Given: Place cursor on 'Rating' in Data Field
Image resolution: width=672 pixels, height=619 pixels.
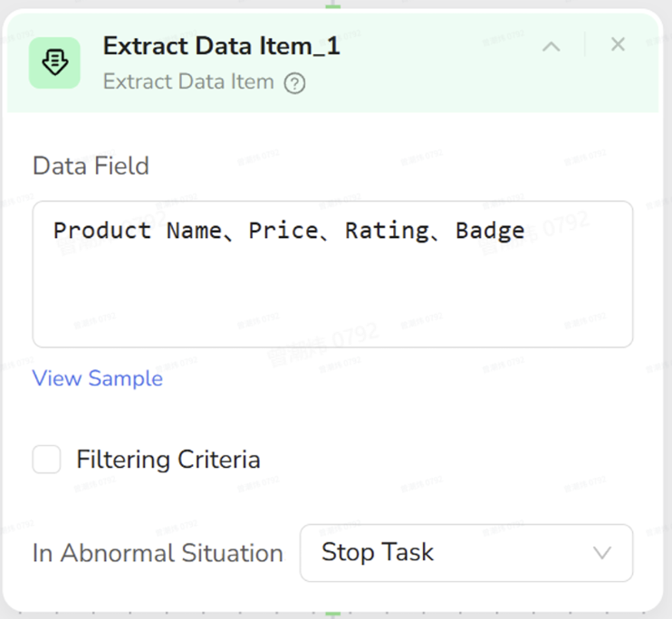Looking at the screenshot, I should [x=387, y=231].
